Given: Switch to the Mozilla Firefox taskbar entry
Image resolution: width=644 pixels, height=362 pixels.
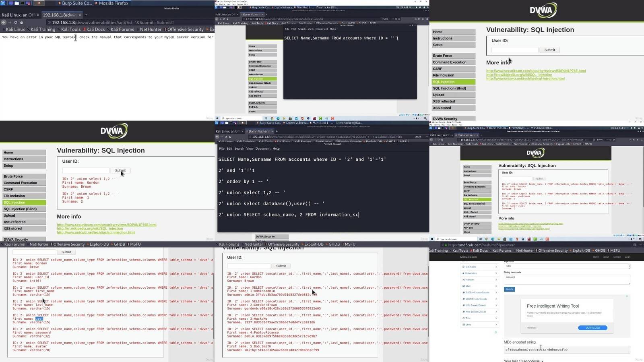Looking at the screenshot, I should pyautogui.click(x=110, y=3).
